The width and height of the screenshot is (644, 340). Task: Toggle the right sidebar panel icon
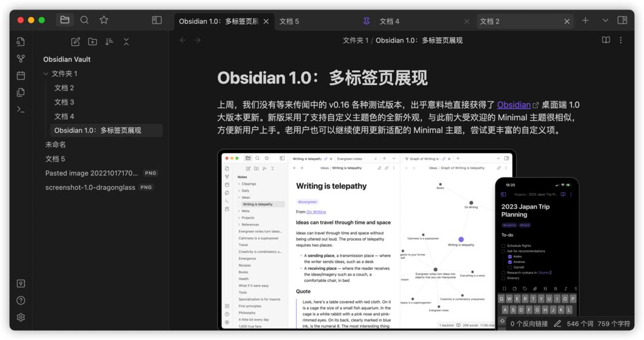pyautogui.click(x=622, y=20)
